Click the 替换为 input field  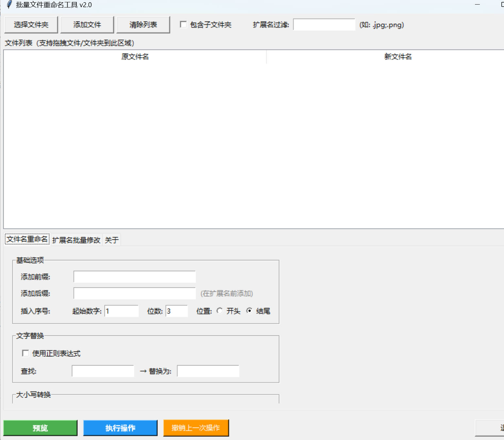pyautogui.click(x=208, y=371)
